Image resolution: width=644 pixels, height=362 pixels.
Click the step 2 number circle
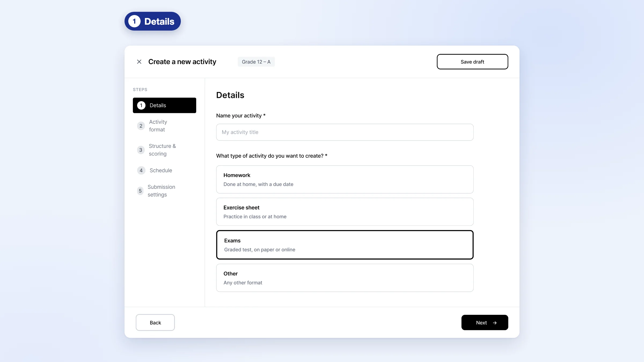(141, 126)
